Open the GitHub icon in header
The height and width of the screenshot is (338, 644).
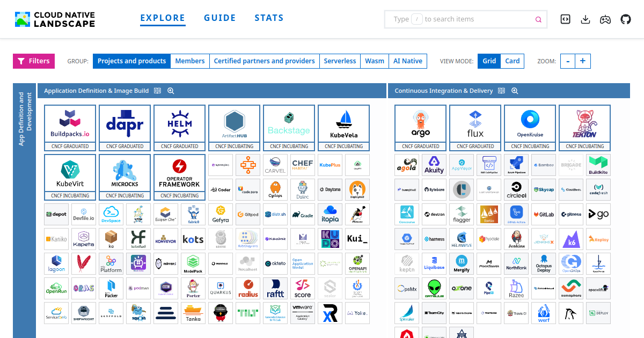(626, 19)
